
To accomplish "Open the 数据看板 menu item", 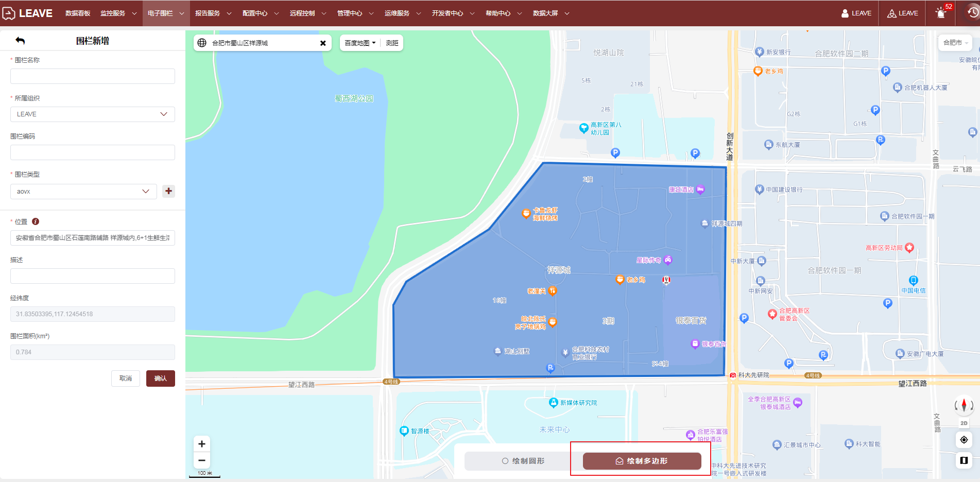I will [78, 13].
